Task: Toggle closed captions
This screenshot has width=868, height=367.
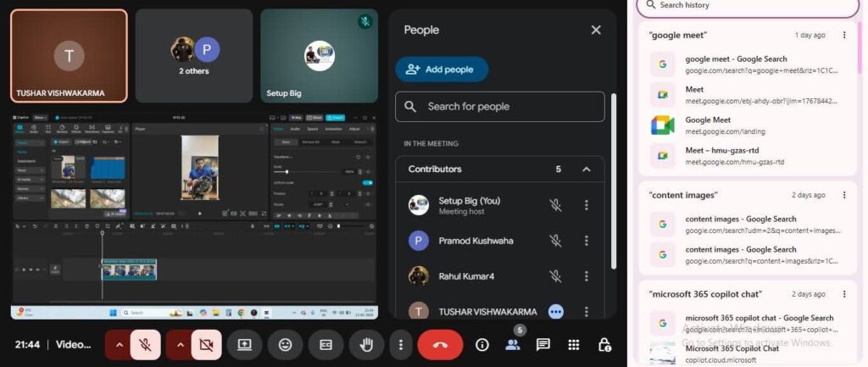Action: [325, 345]
